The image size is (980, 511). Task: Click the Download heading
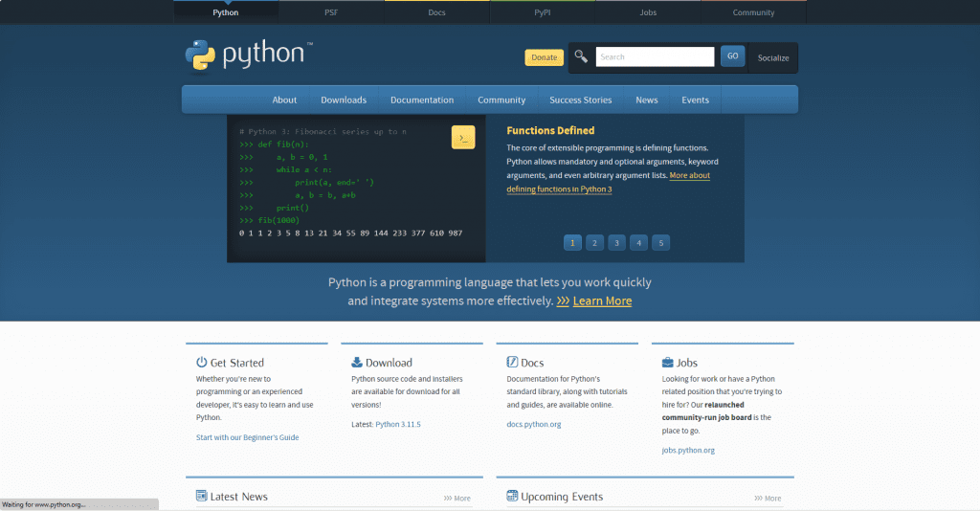pyautogui.click(x=389, y=363)
